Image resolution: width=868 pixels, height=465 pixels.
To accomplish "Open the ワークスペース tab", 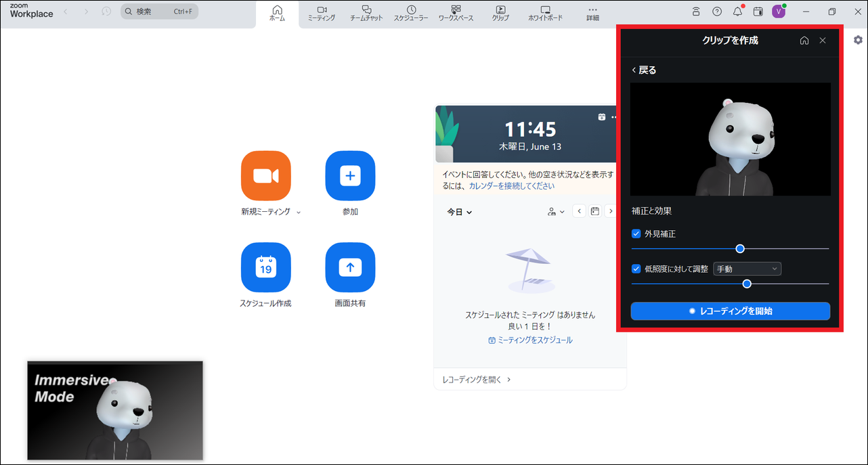I will pyautogui.click(x=456, y=14).
